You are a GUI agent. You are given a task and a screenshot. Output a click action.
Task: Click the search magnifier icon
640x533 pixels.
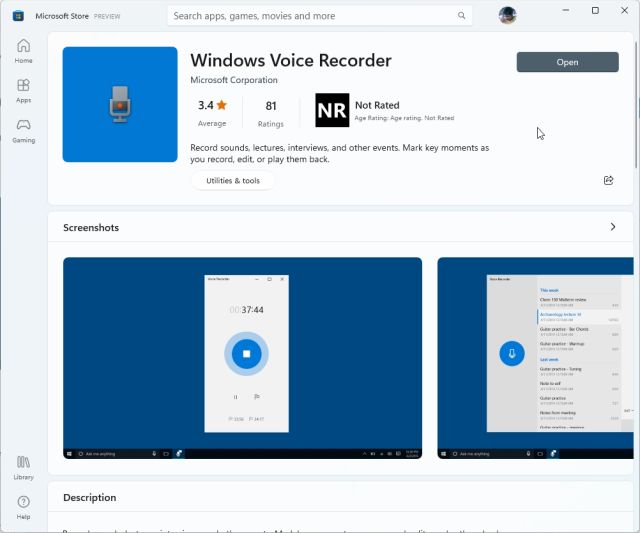click(x=461, y=16)
